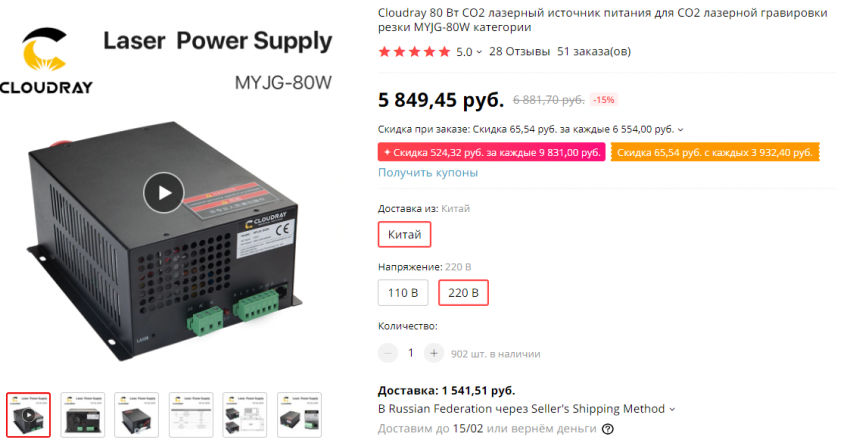Select the first video thumbnail
The image size is (850, 446).
[29, 415]
